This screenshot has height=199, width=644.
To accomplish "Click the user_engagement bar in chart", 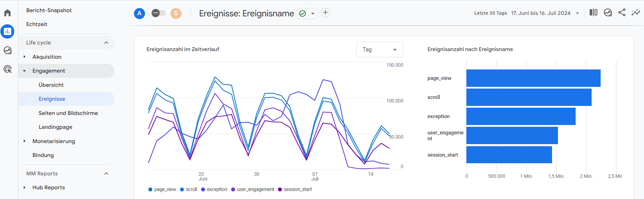I will pos(512,135).
